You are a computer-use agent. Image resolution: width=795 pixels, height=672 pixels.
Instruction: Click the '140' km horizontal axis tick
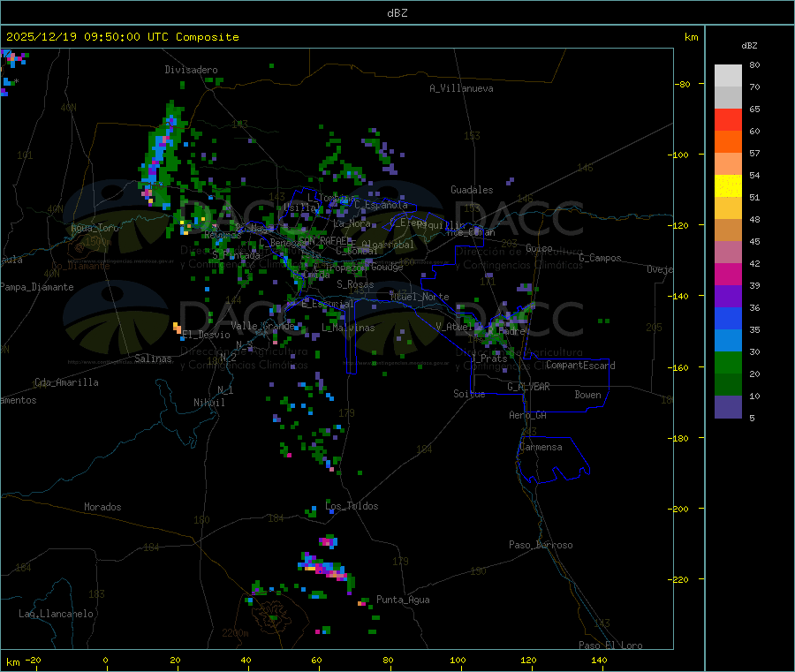pyautogui.click(x=599, y=660)
